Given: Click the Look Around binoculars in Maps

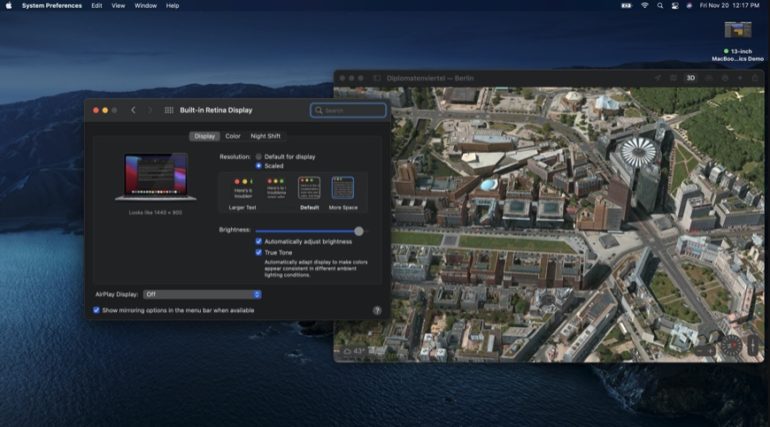Looking at the screenshot, I should (709, 78).
